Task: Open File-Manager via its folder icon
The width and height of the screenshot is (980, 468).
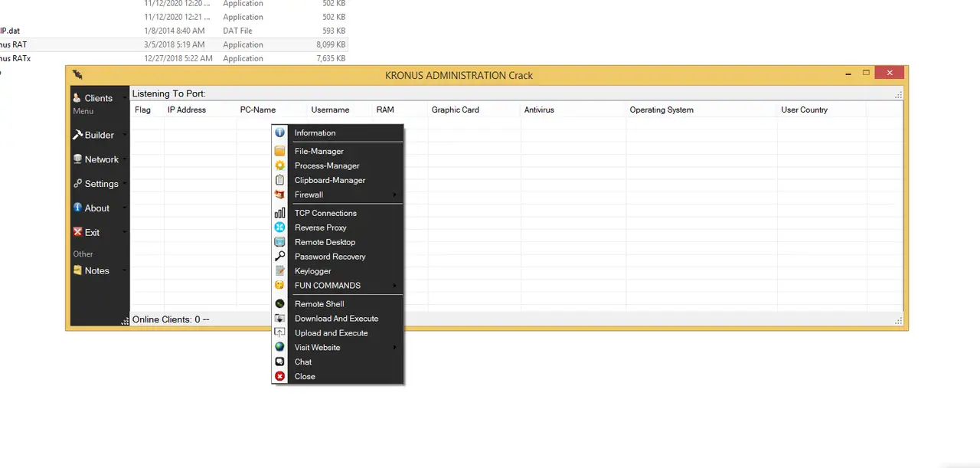Action: tap(279, 152)
